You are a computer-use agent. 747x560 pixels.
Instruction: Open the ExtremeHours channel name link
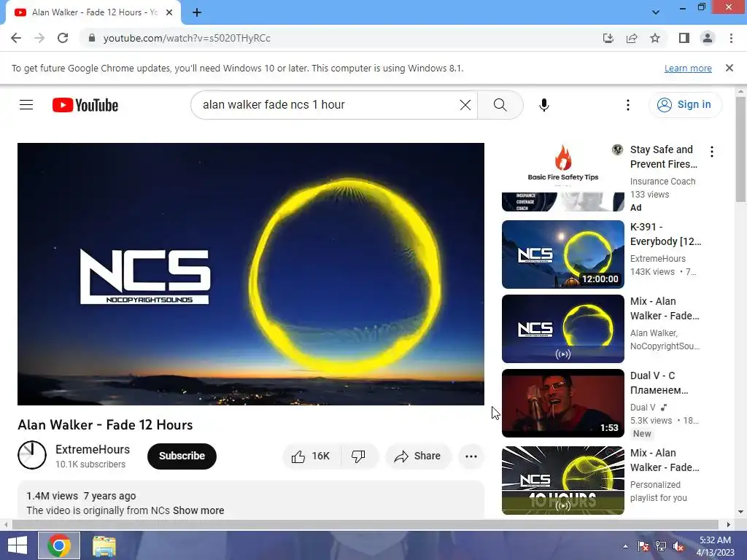[x=93, y=449]
